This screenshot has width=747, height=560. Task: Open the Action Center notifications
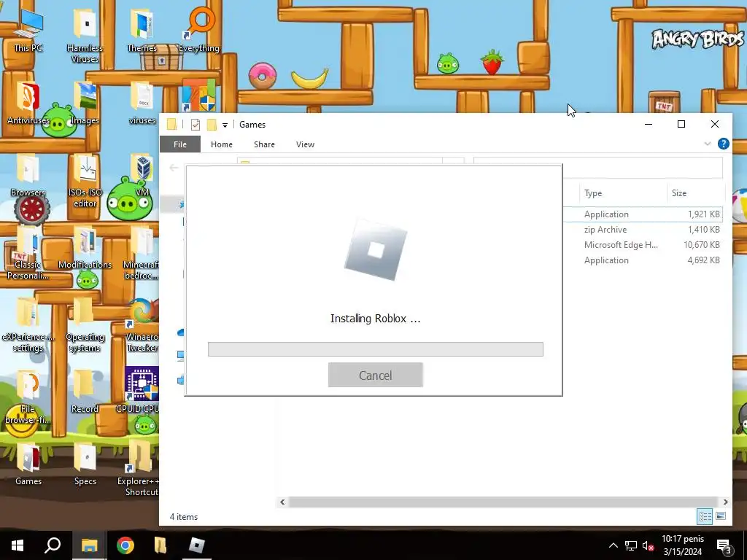(x=724, y=545)
